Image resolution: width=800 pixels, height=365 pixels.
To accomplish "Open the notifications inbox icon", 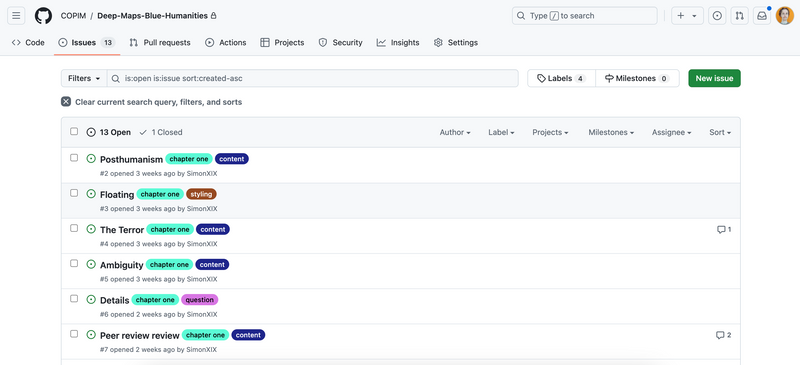I will (762, 16).
